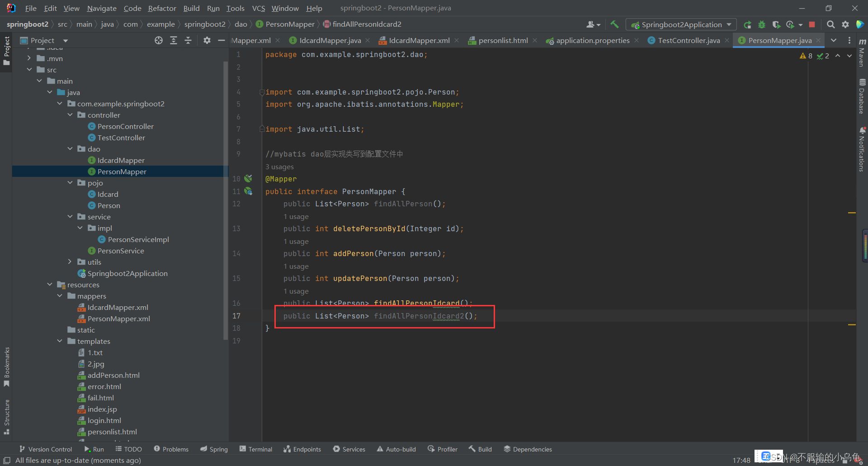This screenshot has height=466, width=868.
Task: Click the Profiler run icon
Action: coord(790,24)
